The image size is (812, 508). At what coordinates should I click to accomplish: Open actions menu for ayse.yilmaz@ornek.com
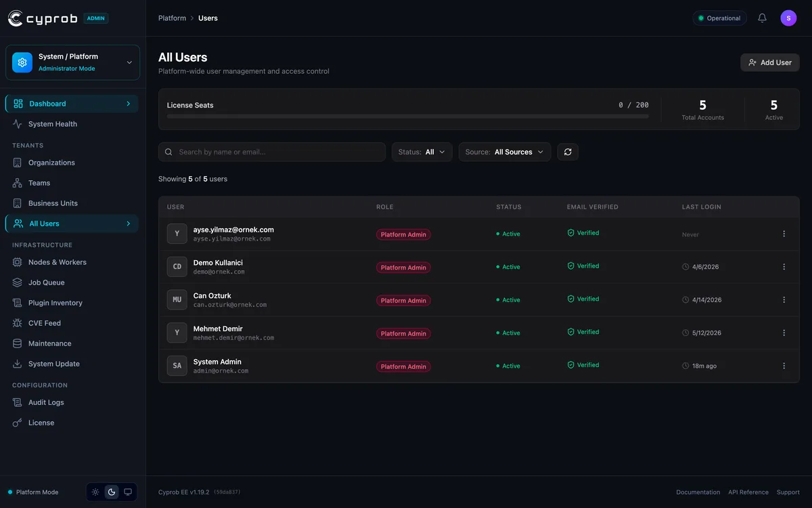[x=784, y=234]
